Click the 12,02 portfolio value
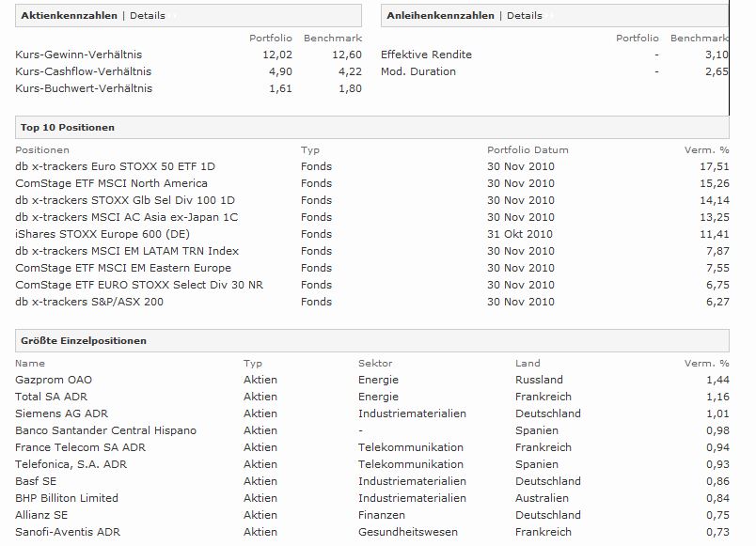 (x=277, y=55)
